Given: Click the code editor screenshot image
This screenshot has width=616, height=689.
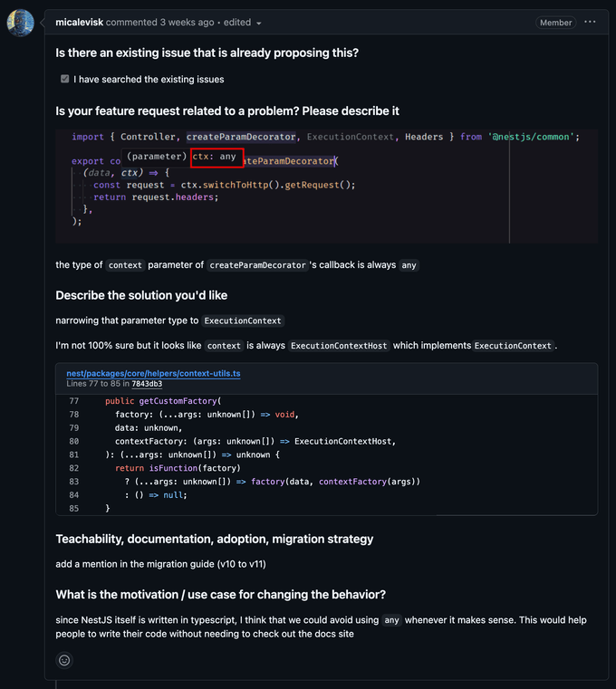Looking at the screenshot, I should [x=326, y=186].
